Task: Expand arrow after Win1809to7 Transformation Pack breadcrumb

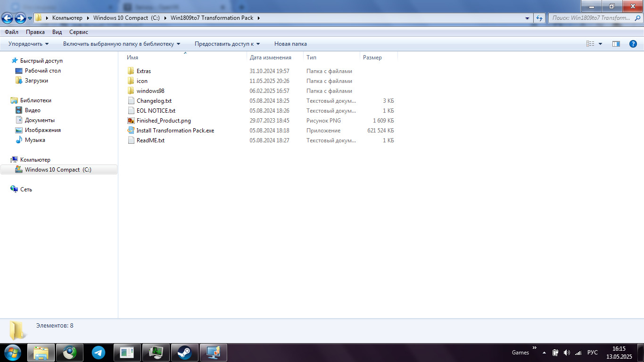Action: coord(259,18)
